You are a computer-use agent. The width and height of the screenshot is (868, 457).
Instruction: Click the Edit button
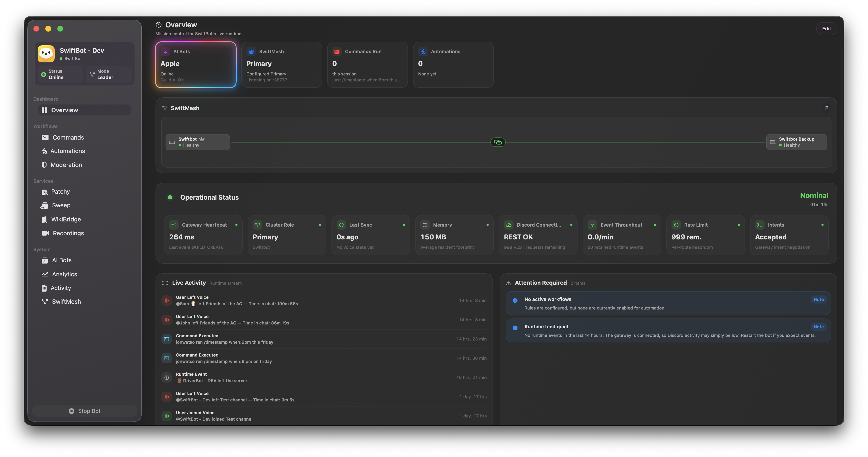coord(826,29)
